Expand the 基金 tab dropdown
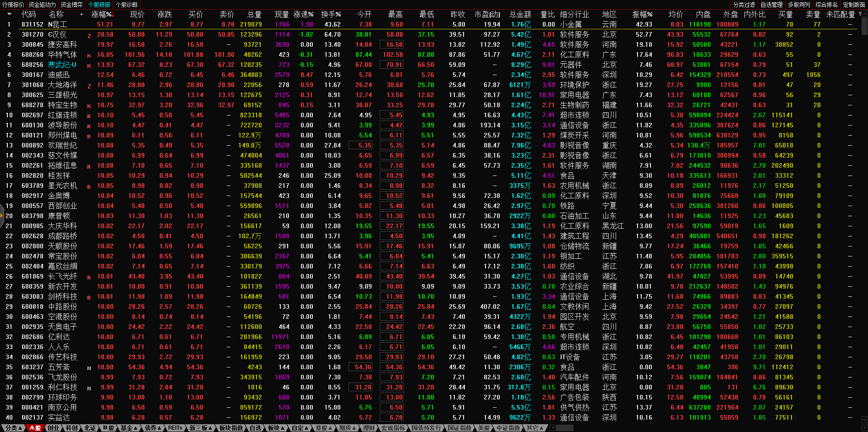The height and width of the screenshot is (432, 868). click(x=129, y=428)
